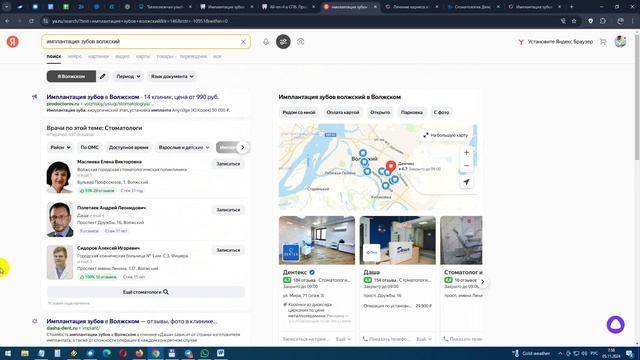
Task: Go back in browser history
Action: [7, 21]
